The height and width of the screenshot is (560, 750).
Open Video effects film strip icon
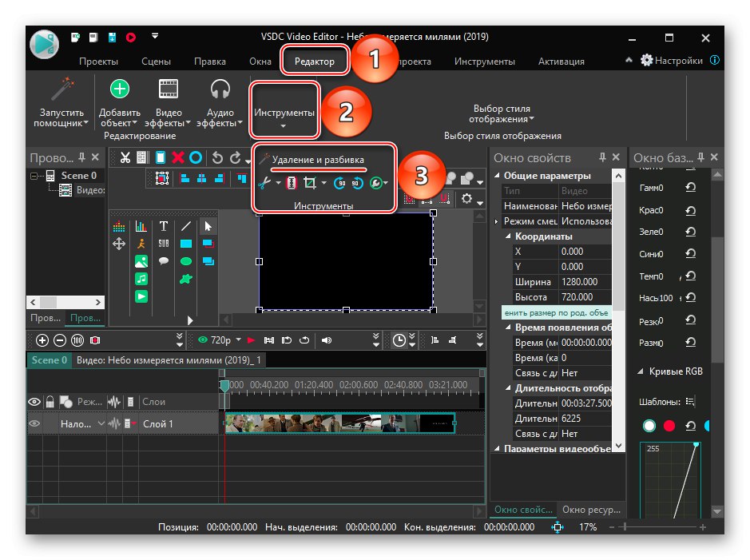169,89
